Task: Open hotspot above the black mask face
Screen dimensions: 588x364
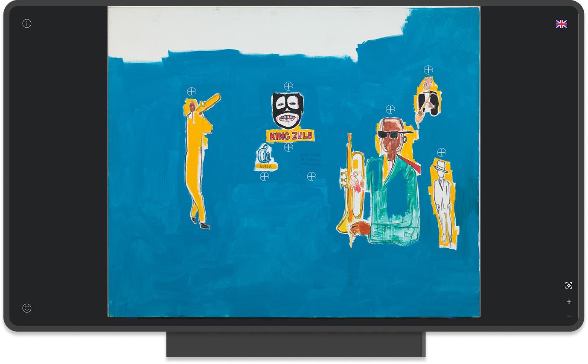Action: [288, 86]
